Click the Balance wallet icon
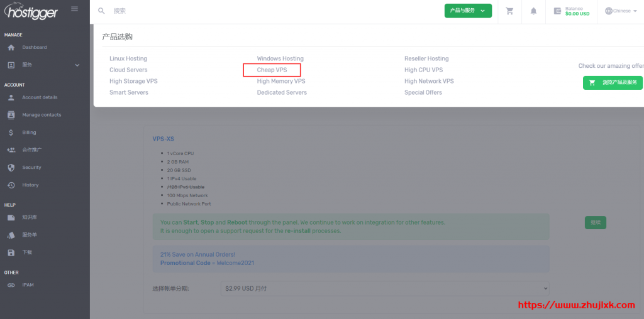 557,11
